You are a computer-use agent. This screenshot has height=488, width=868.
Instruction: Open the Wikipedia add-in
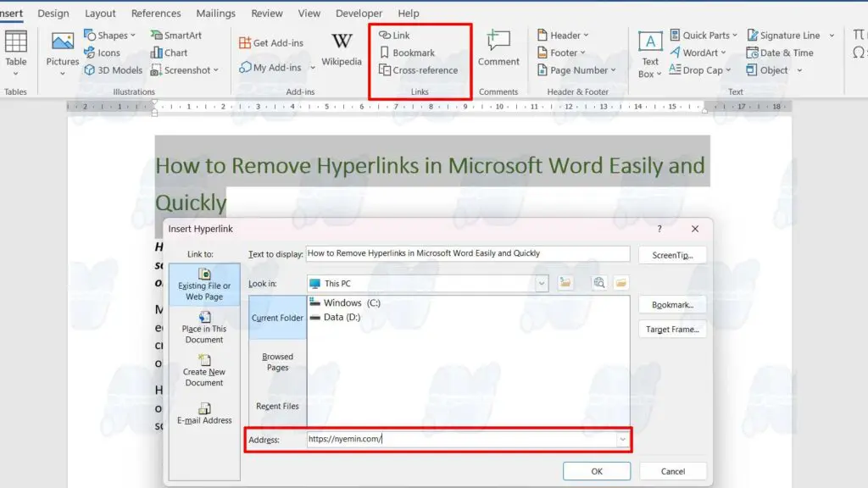[x=342, y=50]
